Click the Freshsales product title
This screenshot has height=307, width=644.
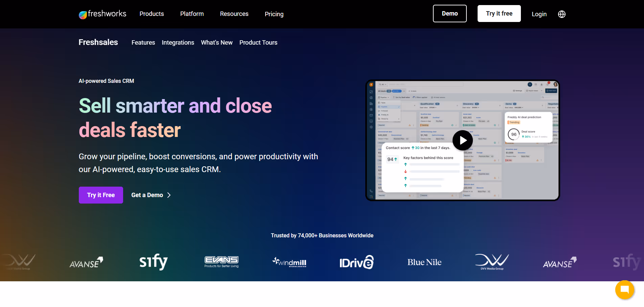(98, 42)
